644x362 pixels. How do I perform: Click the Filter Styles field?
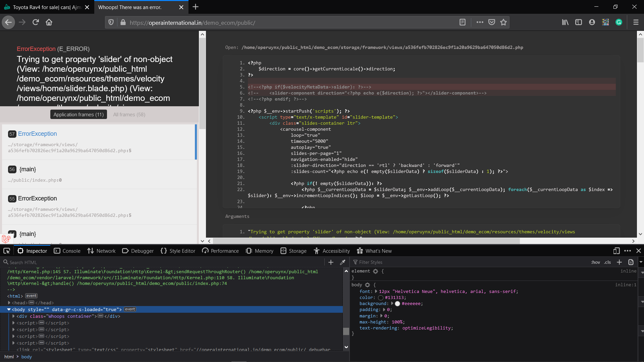pos(470,262)
